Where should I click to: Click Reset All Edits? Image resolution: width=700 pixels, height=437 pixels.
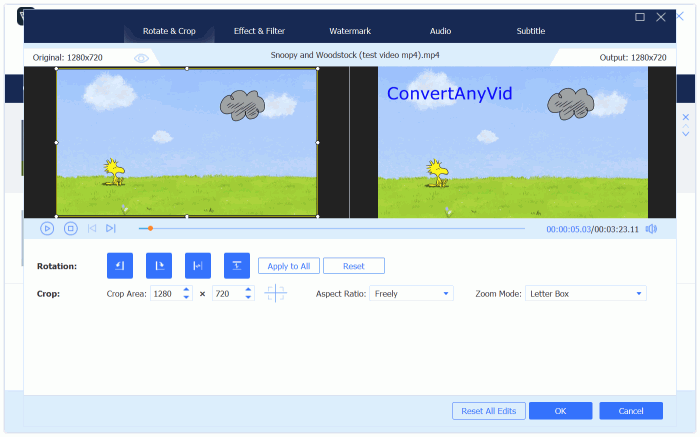pyautogui.click(x=488, y=411)
